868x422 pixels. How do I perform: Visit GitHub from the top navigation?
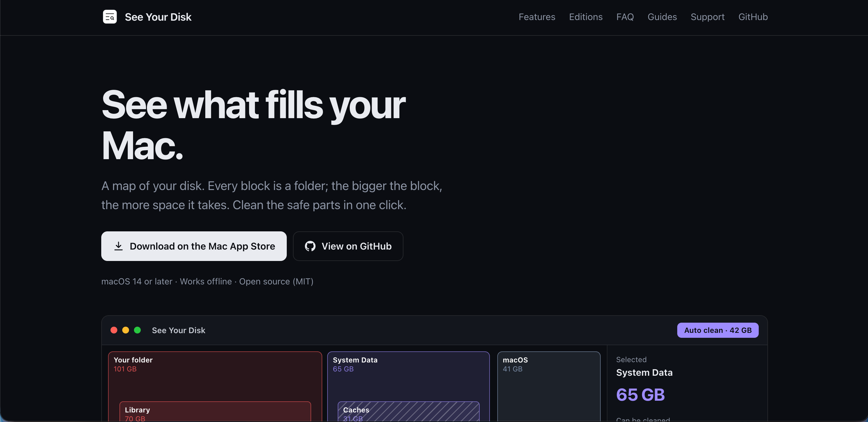pos(753,17)
